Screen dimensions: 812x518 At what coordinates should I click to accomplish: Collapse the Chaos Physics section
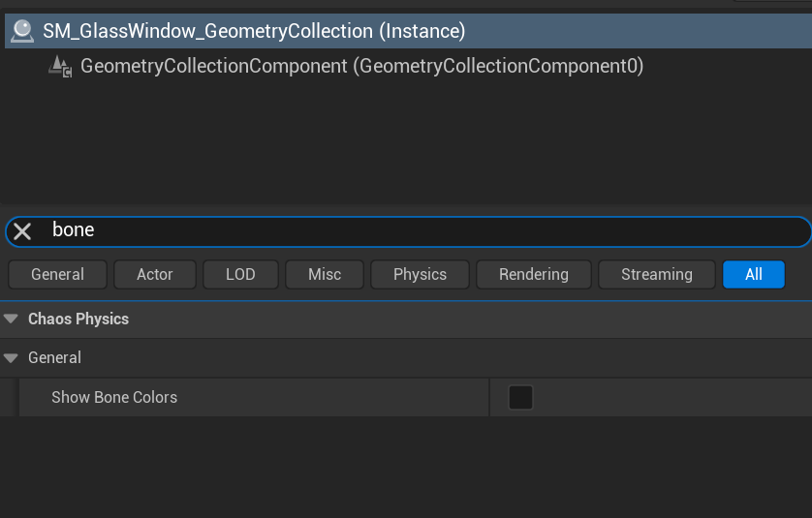[11, 319]
